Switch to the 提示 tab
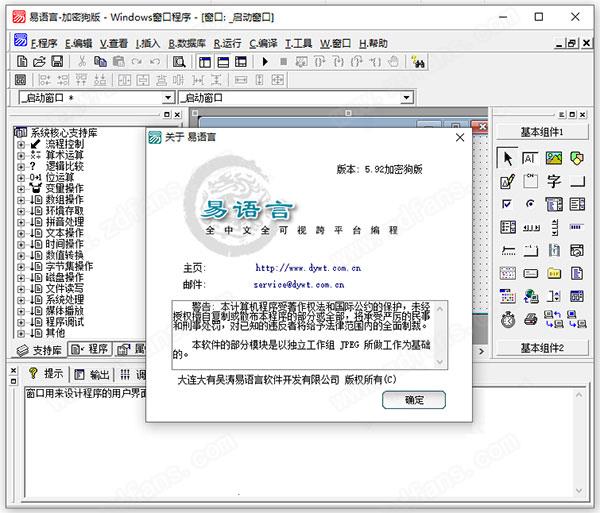The height and width of the screenshot is (513, 600). click(46, 374)
